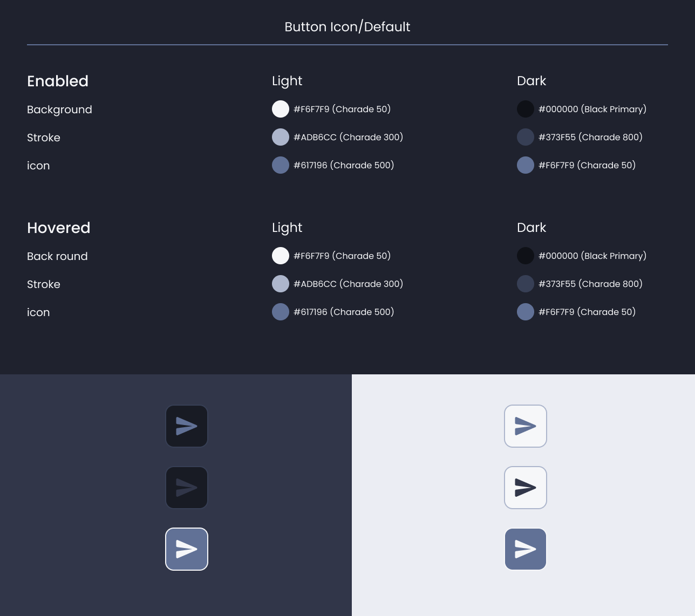The height and width of the screenshot is (616, 695).
Task: Pick the Enabled Light #ADB6CC Charade 300 swatch
Action: 281,137
